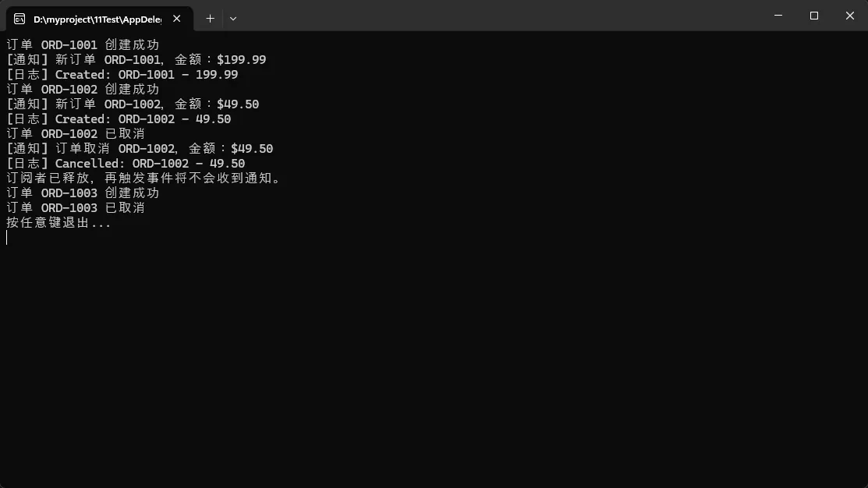Click the '订阅者已释放' message line
Screen dimensions: 868x488
tap(144, 179)
